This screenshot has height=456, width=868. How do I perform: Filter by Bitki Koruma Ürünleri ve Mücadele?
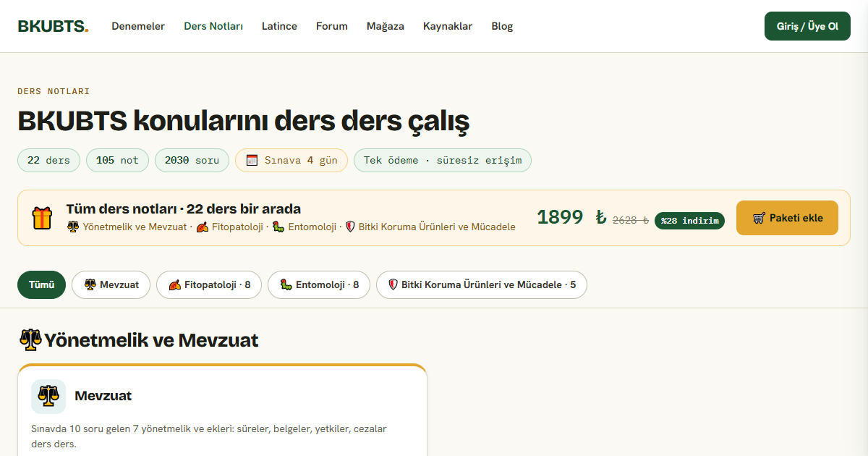point(482,285)
